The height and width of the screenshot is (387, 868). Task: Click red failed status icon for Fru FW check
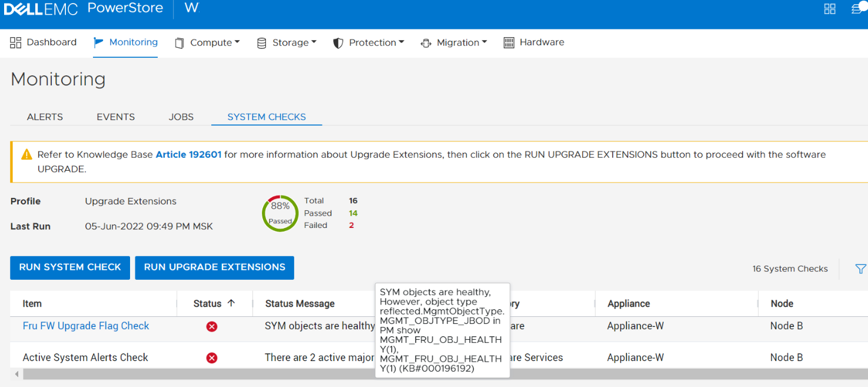coord(212,326)
